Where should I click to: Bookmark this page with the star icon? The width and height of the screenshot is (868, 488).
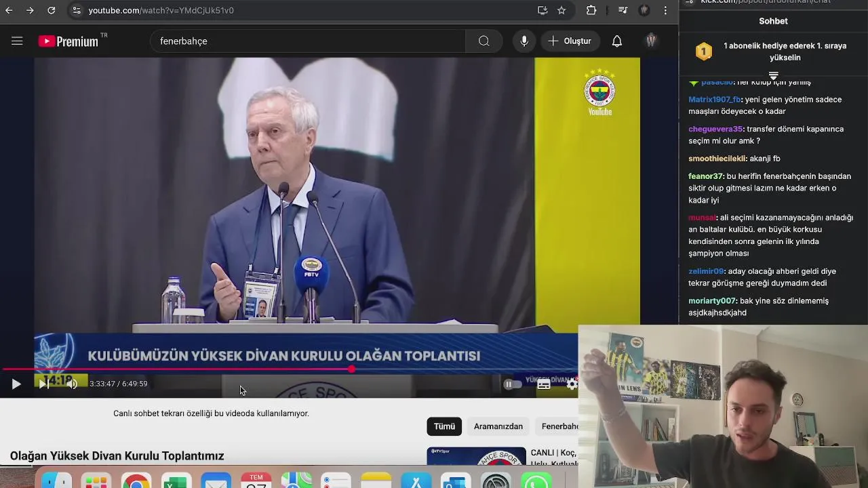coord(561,10)
